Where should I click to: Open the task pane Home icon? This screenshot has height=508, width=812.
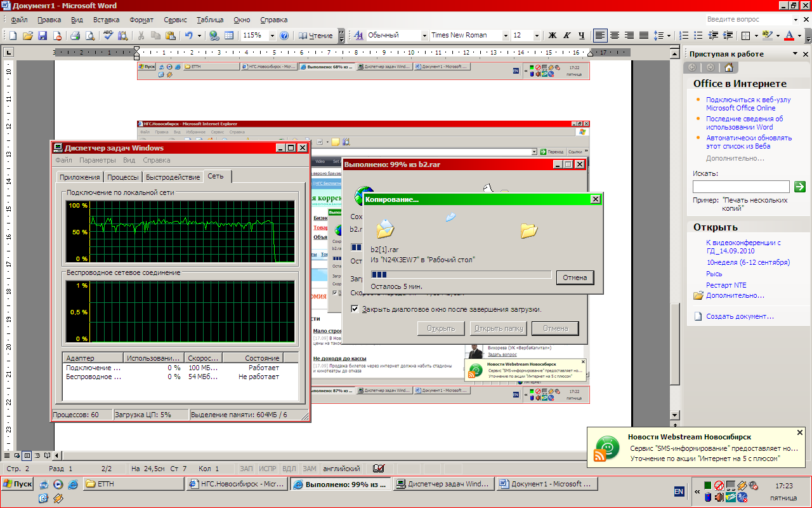[728, 67]
